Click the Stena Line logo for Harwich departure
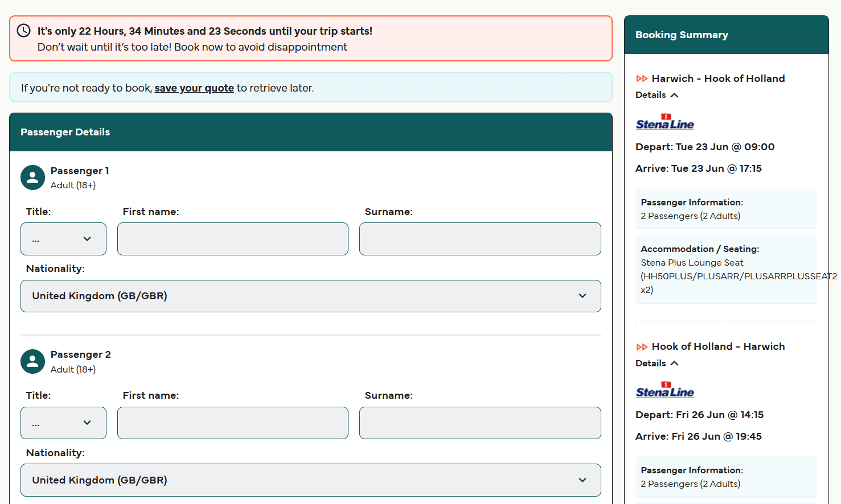Image resolution: width=841 pixels, height=504 pixels. pyautogui.click(x=664, y=122)
